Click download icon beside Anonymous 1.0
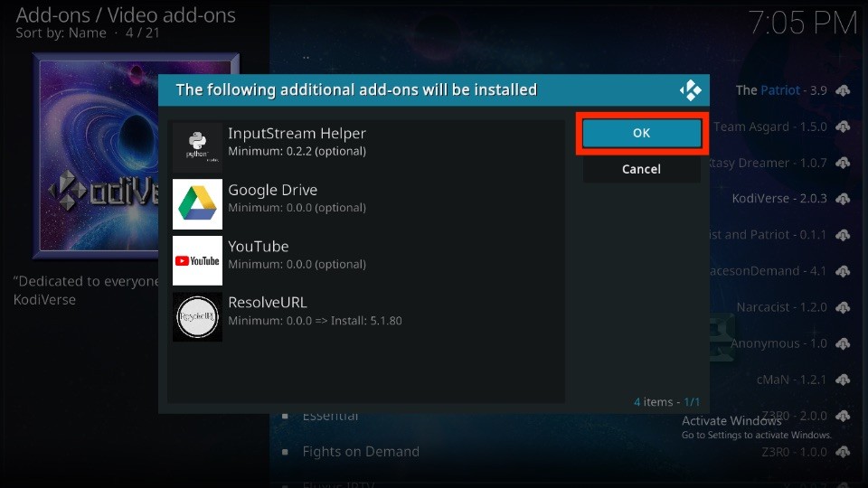This screenshot has width=868, height=488. 843,343
